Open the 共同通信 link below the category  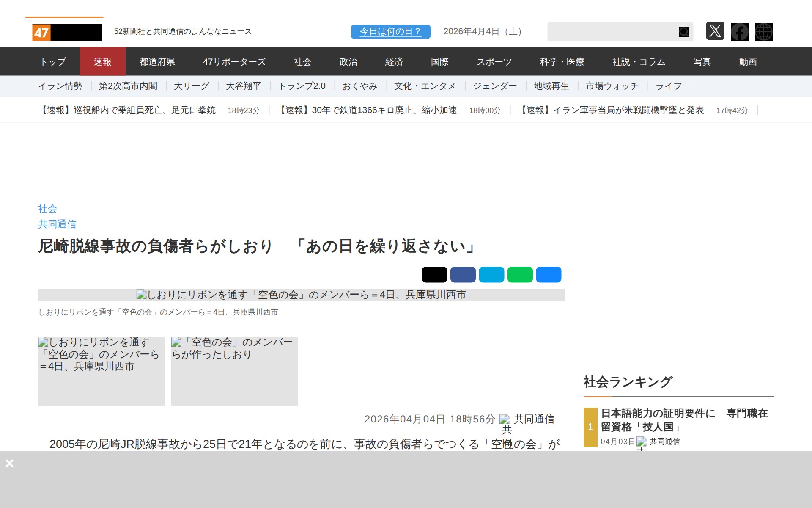click(58, 224)
